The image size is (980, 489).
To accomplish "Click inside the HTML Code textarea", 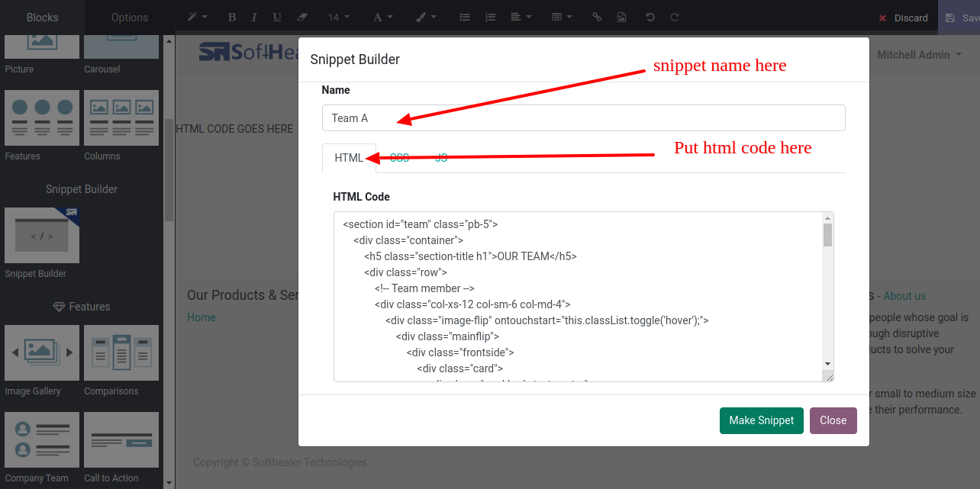I will coord(579,297).
